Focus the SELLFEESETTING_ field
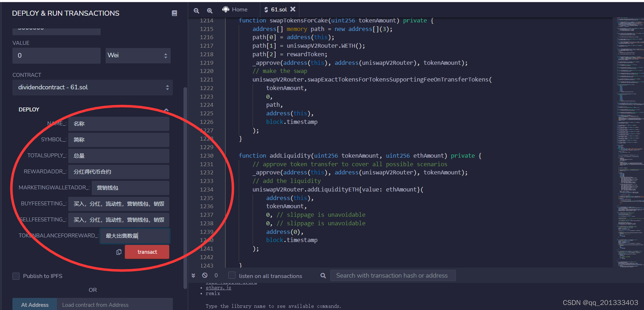644x310 pixels. coord(119,220)
